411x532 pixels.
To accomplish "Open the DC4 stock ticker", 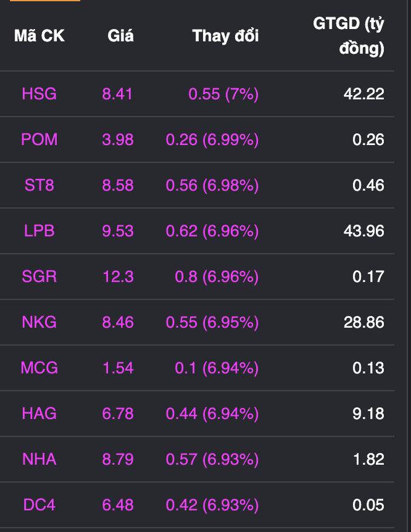I will pyautogui.click(x=39, y=505).
